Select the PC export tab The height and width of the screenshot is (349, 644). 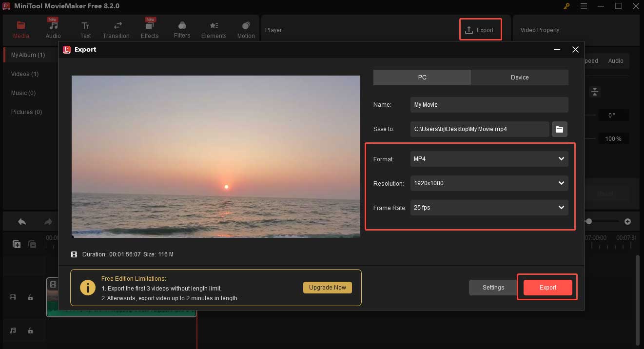[x=422, y=78]
